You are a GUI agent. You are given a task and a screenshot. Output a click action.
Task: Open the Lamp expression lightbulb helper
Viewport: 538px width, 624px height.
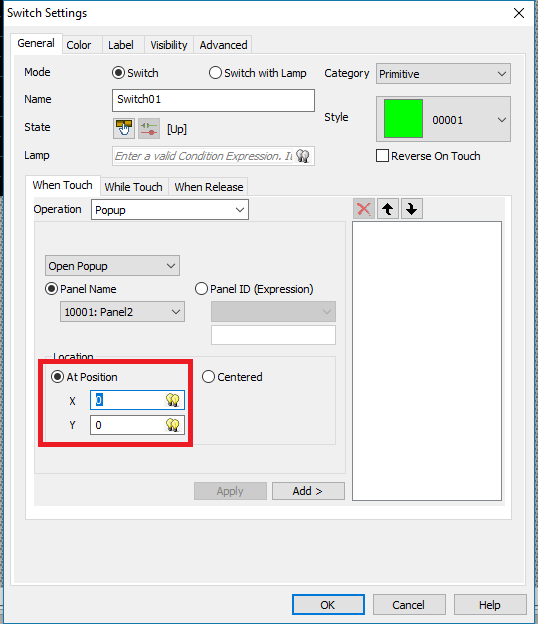pyautogui.click(x=303, y=156)
